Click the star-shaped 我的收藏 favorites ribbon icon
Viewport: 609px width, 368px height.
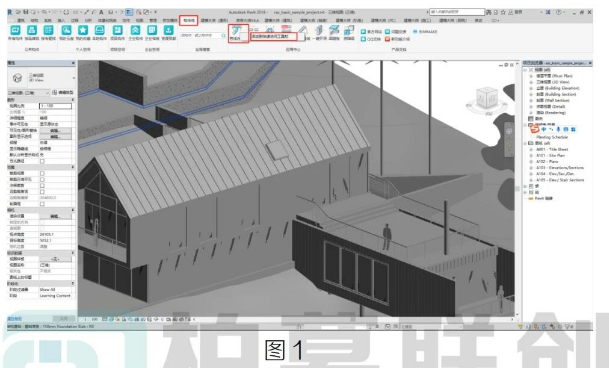(x=83, y=30)
